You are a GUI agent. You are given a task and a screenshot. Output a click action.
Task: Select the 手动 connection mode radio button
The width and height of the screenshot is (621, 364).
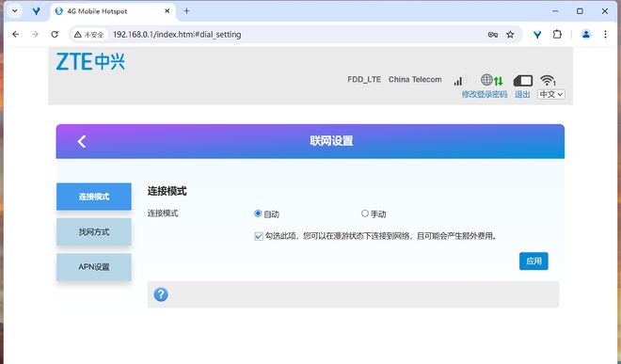365,214
